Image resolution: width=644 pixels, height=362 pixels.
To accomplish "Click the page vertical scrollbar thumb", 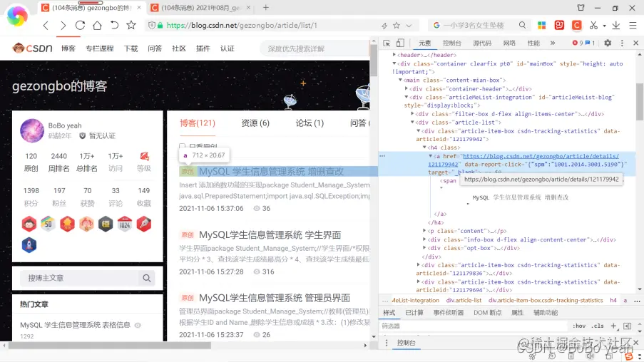I will 374,61.
